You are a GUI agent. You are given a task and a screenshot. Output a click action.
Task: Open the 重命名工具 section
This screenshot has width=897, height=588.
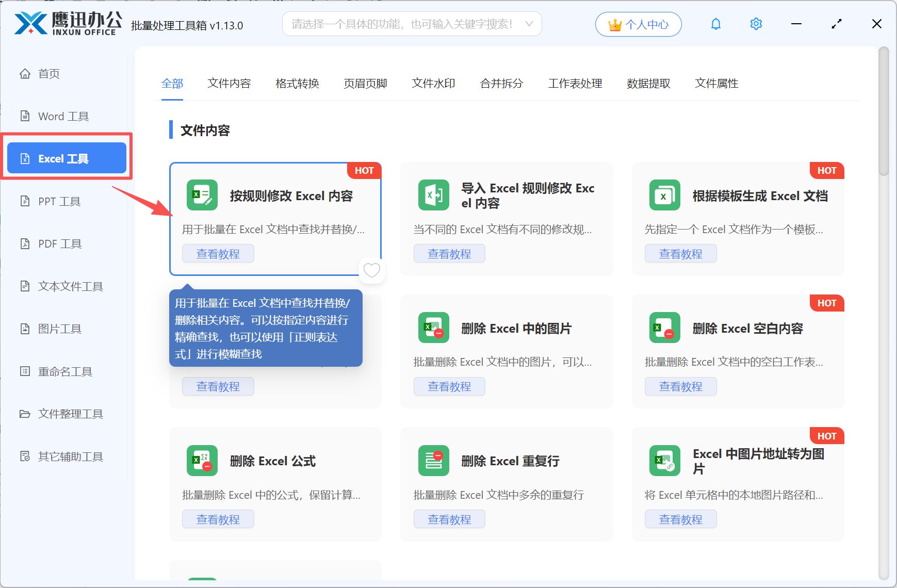click(x=64, y=371)
